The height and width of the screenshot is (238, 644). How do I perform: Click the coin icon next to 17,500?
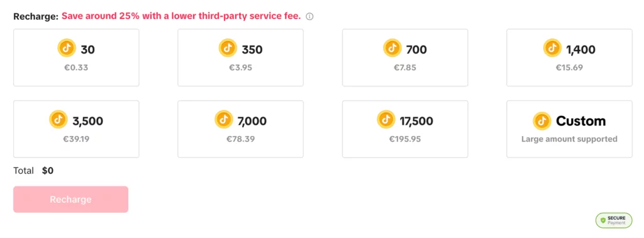[x=386, y=119]
